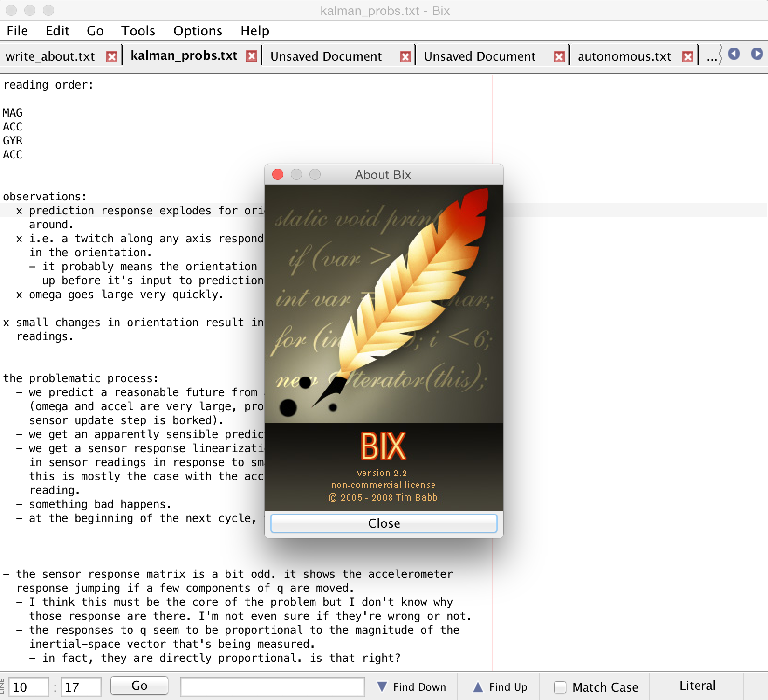Click the 'x omega goes large very quickly.' line

pos(120,295)
